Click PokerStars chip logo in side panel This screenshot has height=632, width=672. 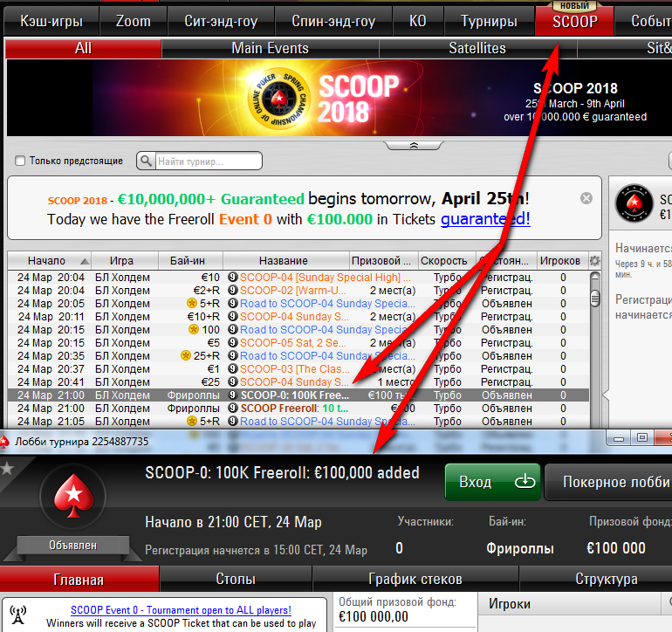634,203
